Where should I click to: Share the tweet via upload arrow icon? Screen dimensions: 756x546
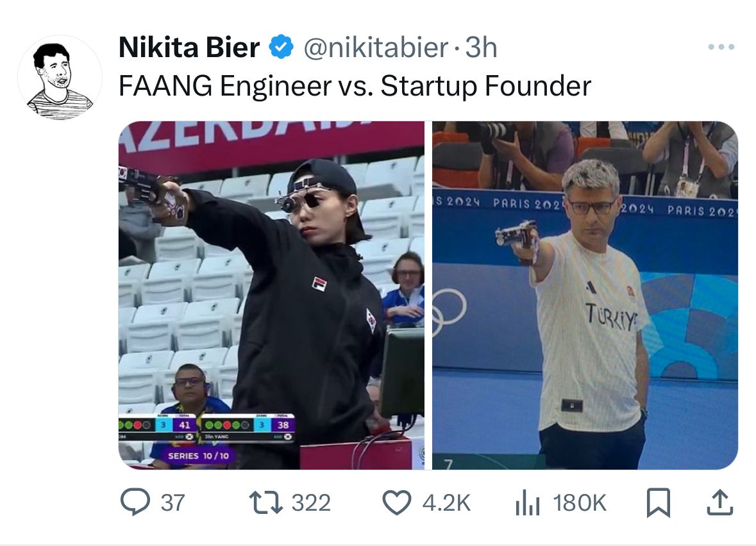pyautogui.click(x=720, y=502)
